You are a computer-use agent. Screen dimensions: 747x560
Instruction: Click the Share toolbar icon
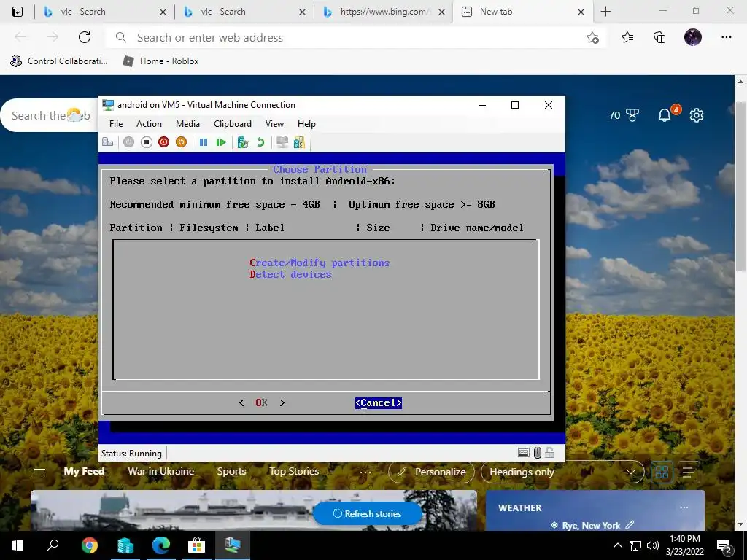299,142
